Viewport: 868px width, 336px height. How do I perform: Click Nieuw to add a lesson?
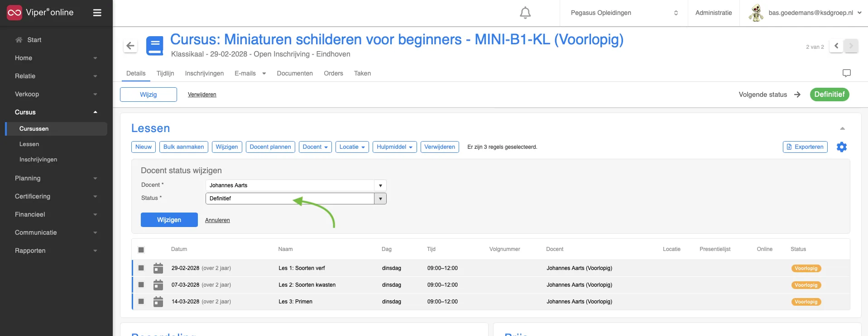click(x=144, y=147)
